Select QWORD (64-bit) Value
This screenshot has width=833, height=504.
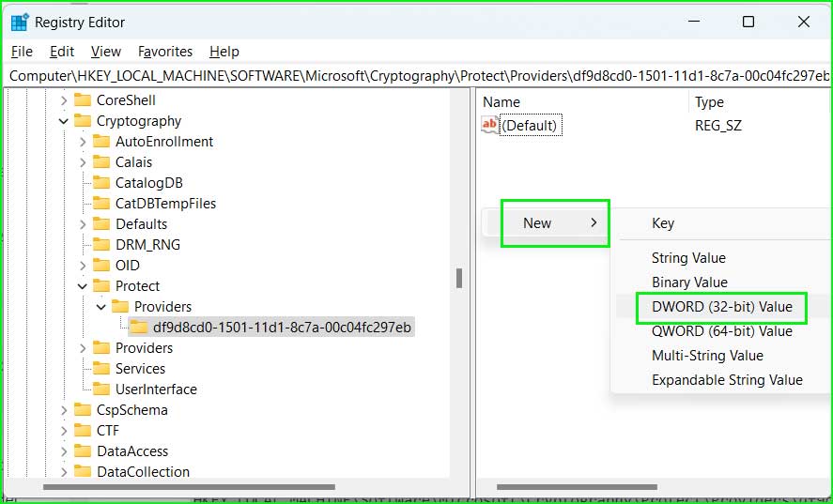point(722,331)
